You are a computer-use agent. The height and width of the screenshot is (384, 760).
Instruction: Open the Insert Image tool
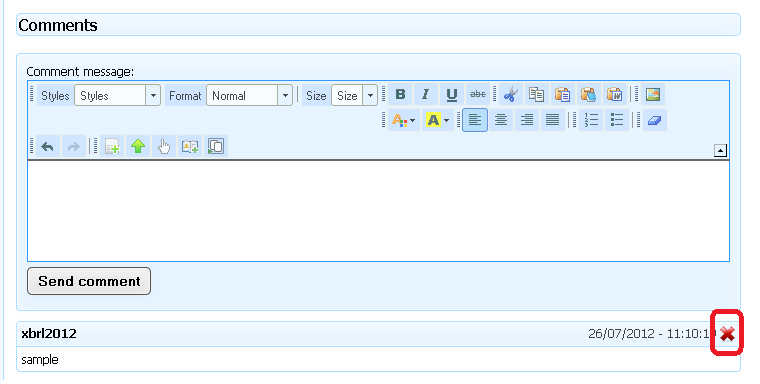pos(653,94)
